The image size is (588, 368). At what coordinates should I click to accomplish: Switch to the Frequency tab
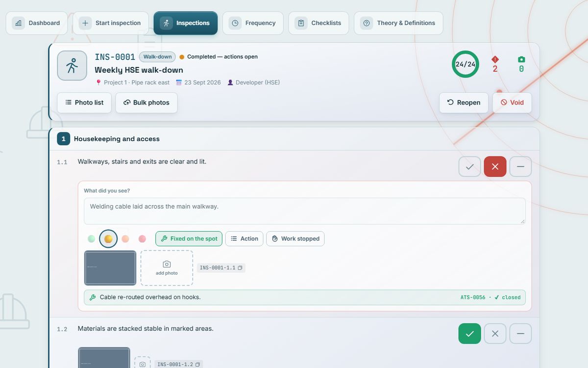[253, 23]
